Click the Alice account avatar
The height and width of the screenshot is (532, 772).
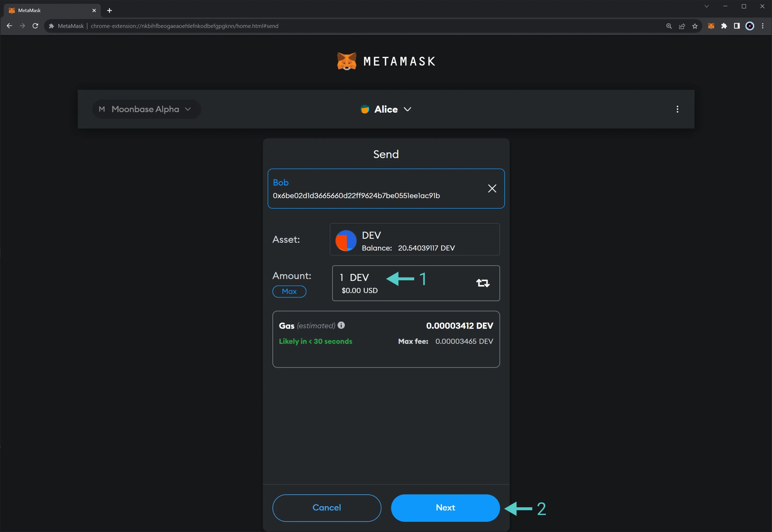[364, 109]
